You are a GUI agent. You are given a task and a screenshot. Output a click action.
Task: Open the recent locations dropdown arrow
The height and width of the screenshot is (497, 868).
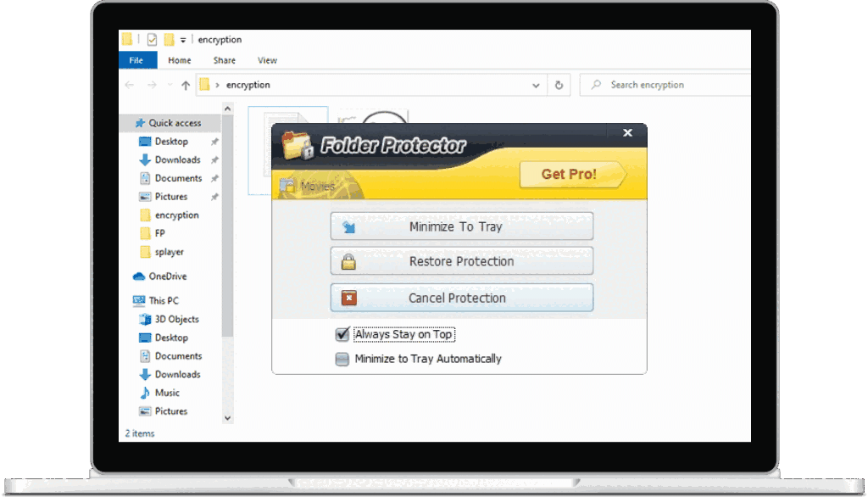coord(170,85)
